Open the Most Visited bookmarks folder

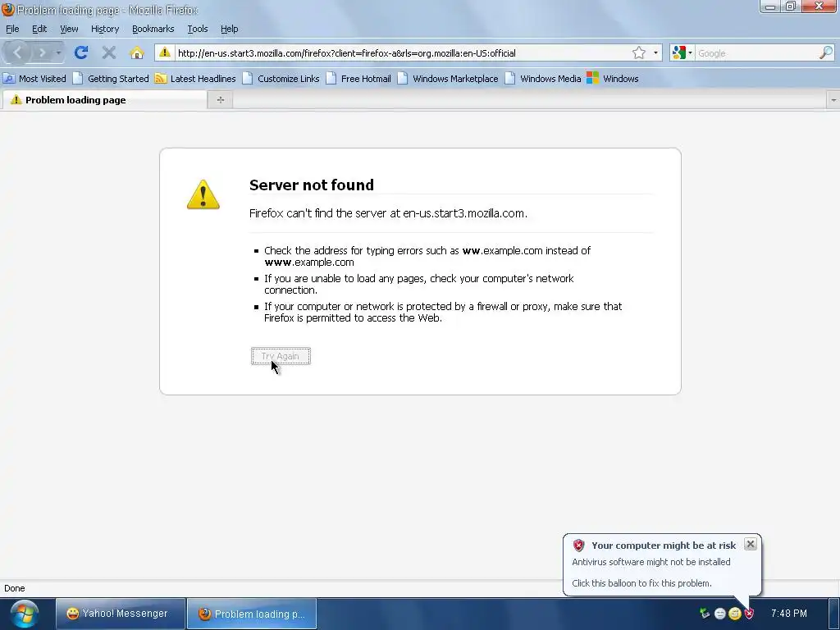(34, 79)
